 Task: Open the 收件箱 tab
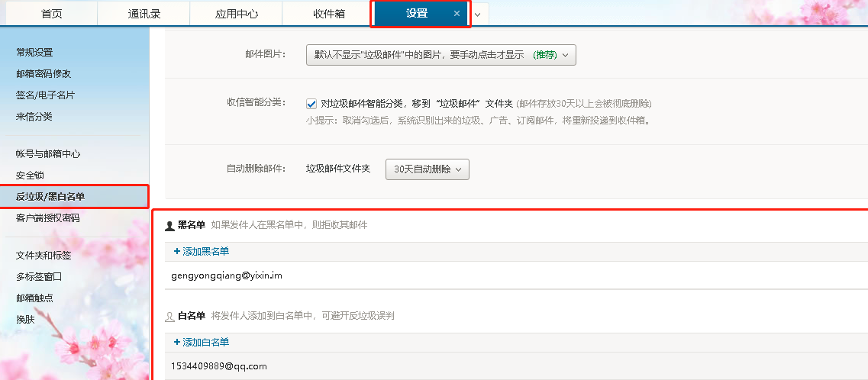[x=328, y=14]
